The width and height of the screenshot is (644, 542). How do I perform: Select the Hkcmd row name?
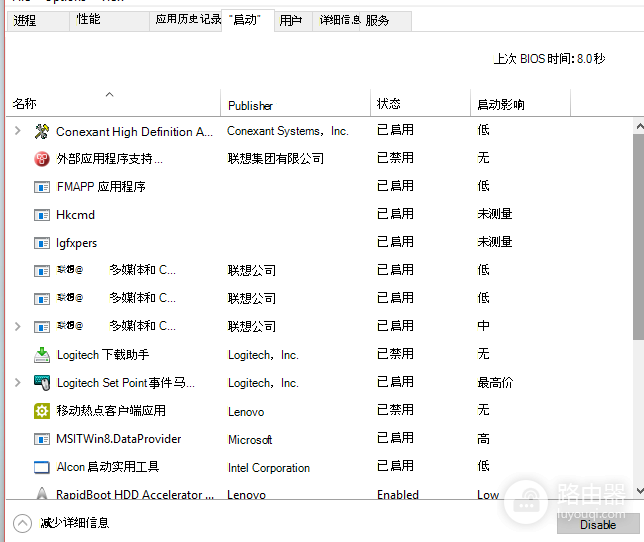(x=76, y=215)
